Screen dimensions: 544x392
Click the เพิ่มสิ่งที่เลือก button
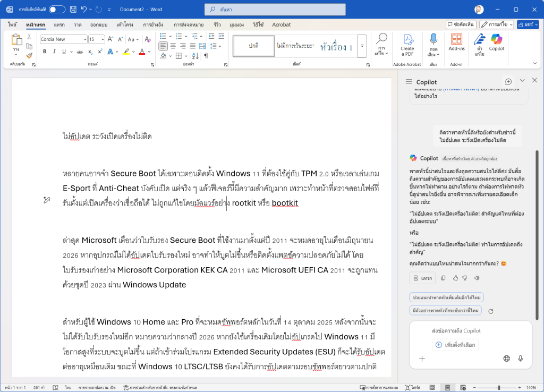click(x=455, y=345)
